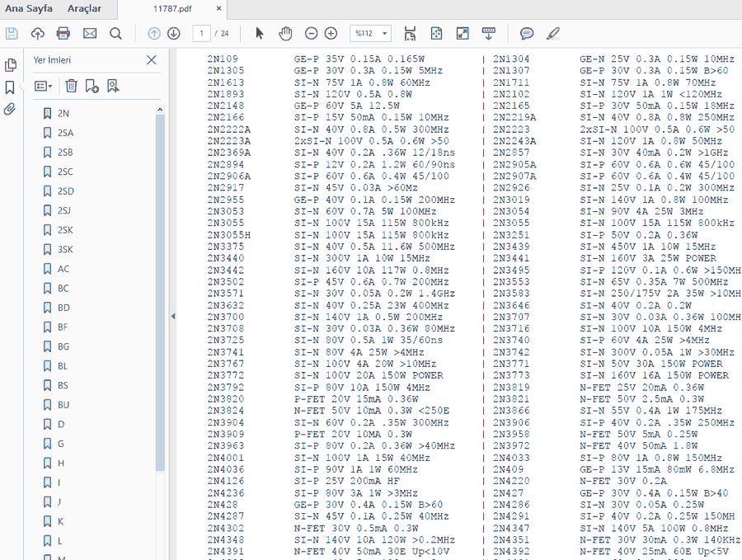The image size is (742, 560).
Task: Jump to 2SK bookmark
Action: [x=65, y=230]
